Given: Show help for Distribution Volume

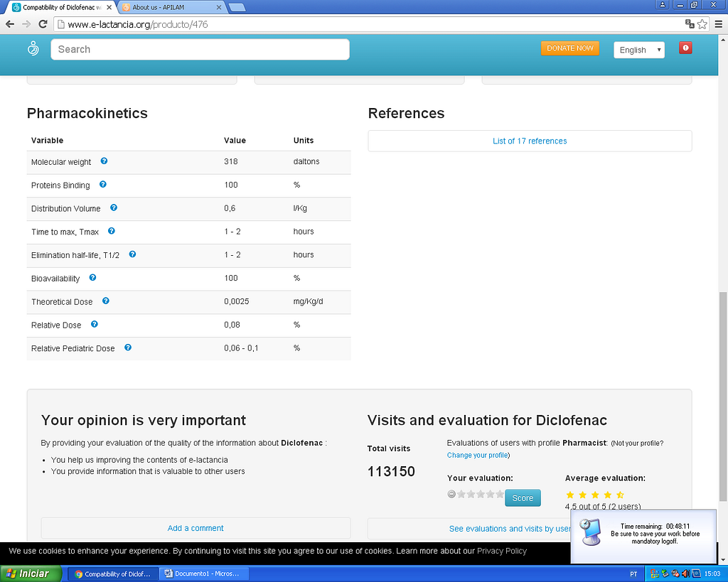Looking at the screenshot, I should 114,208.
